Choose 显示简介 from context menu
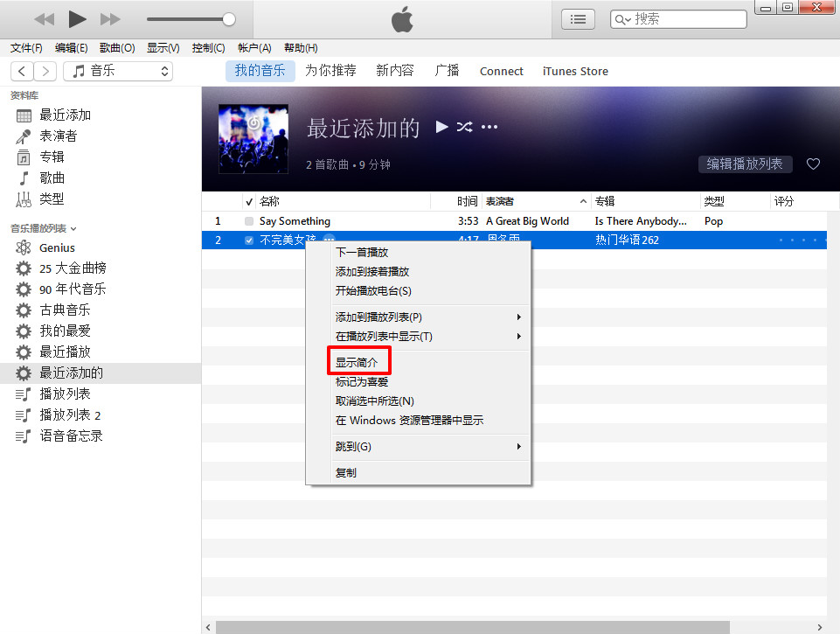Viewport: 840px width, 634px height. [x=419, y=363]
